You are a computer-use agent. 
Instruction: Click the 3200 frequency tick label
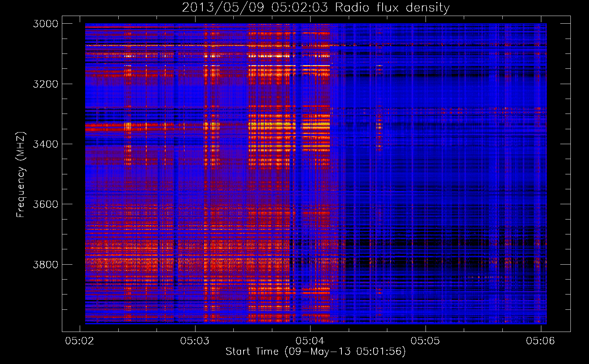tap(46, 84)
